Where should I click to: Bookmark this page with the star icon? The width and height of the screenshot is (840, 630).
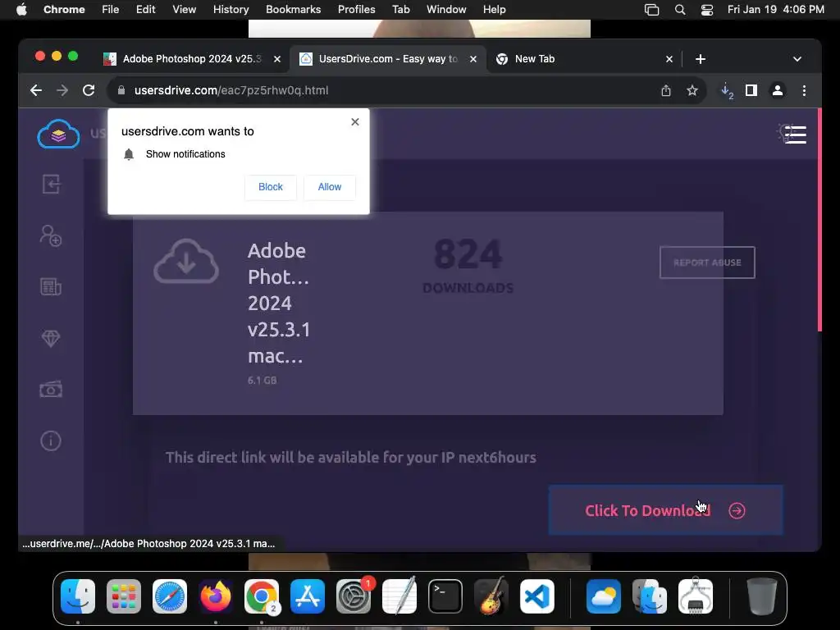pos(692,90)
